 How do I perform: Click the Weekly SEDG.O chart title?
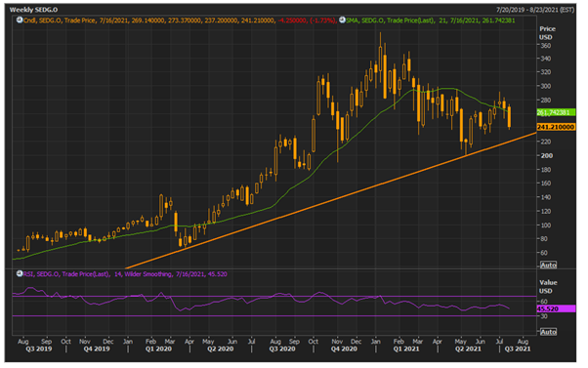pos(33,10)
